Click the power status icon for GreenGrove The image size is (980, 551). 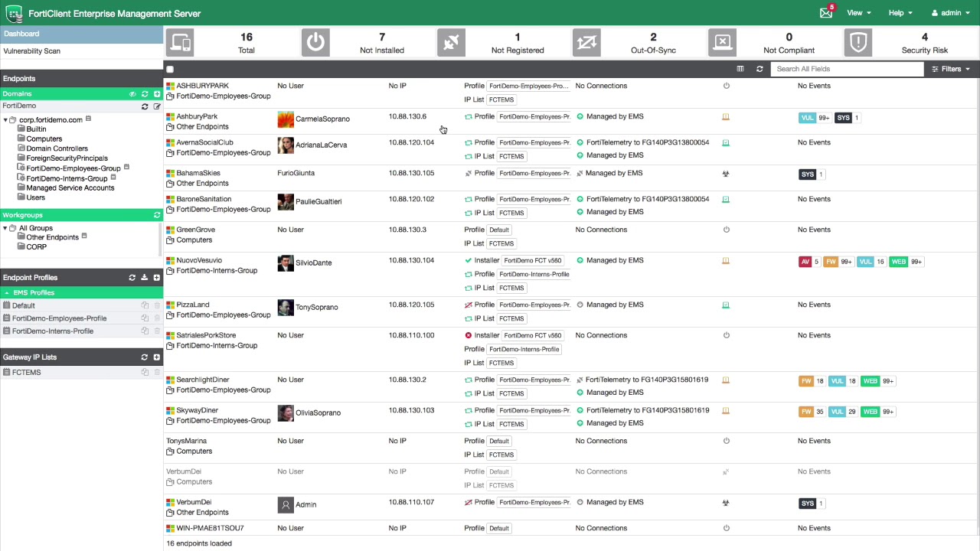(726, 230)
